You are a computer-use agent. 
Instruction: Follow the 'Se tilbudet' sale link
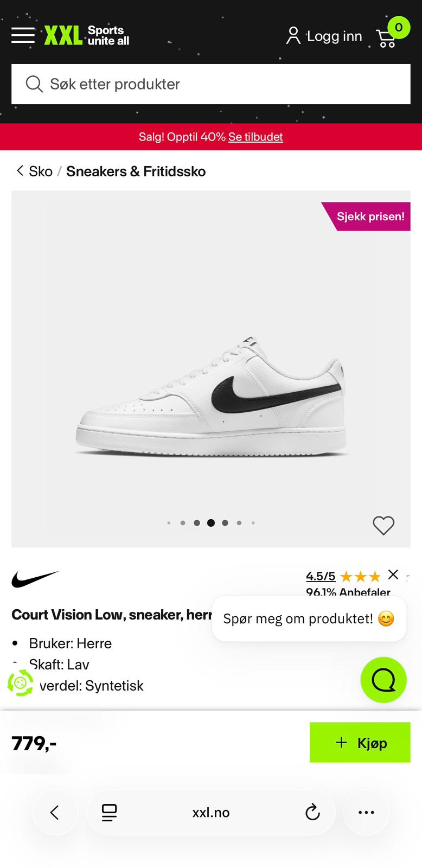click(x=255, y=137)
